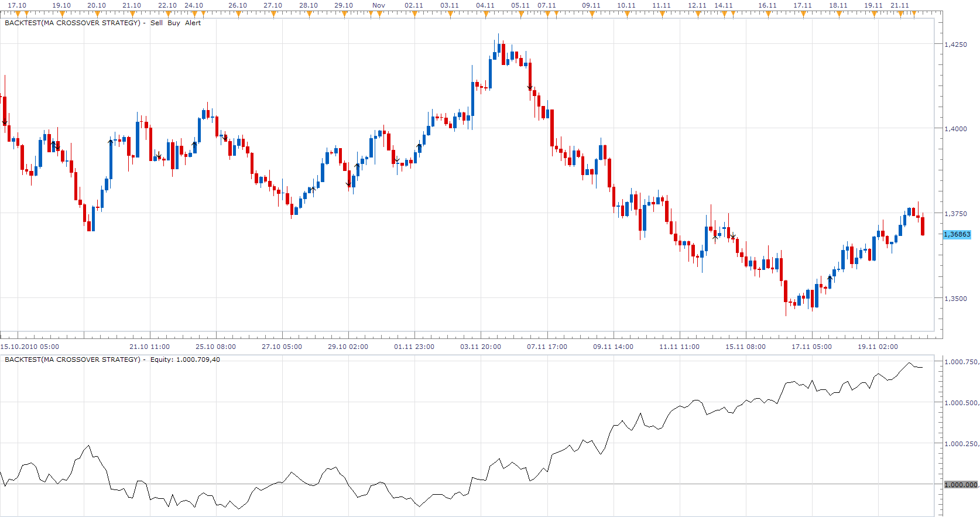Image resolution: width=980 pixels, height=517 pixels.
Task: Click the highlighted 1,36863 current price label
Action: 957,234
